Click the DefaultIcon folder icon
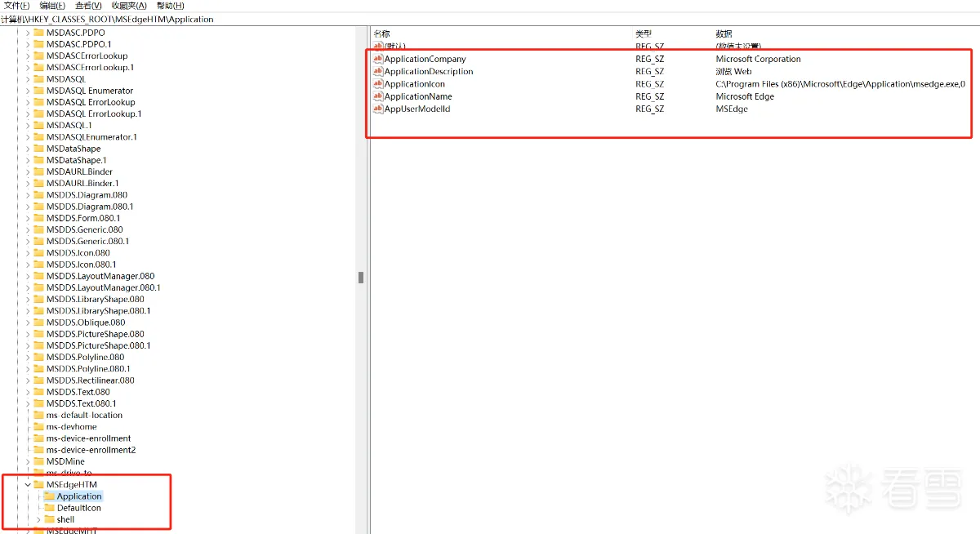The width and height of the screenshot is (980, 534). [x=49, y=508]
